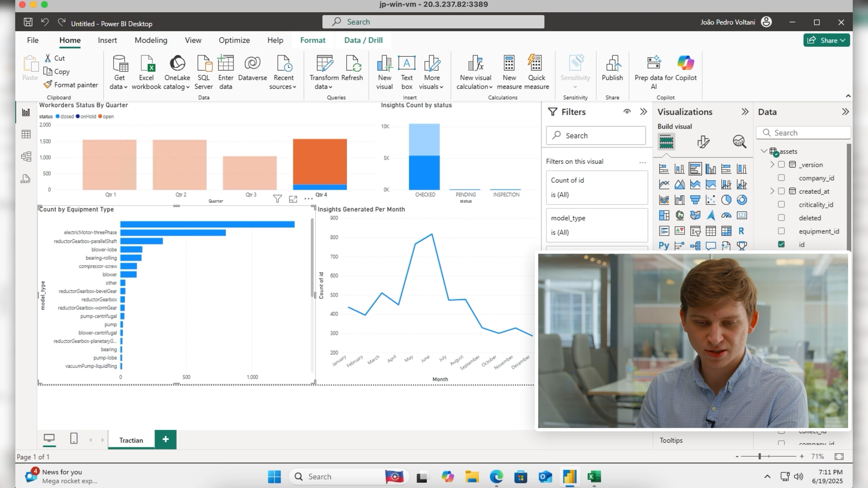Click the Share button
The width and height of the screenshot is (868, 488).
(x=826, y=40)
